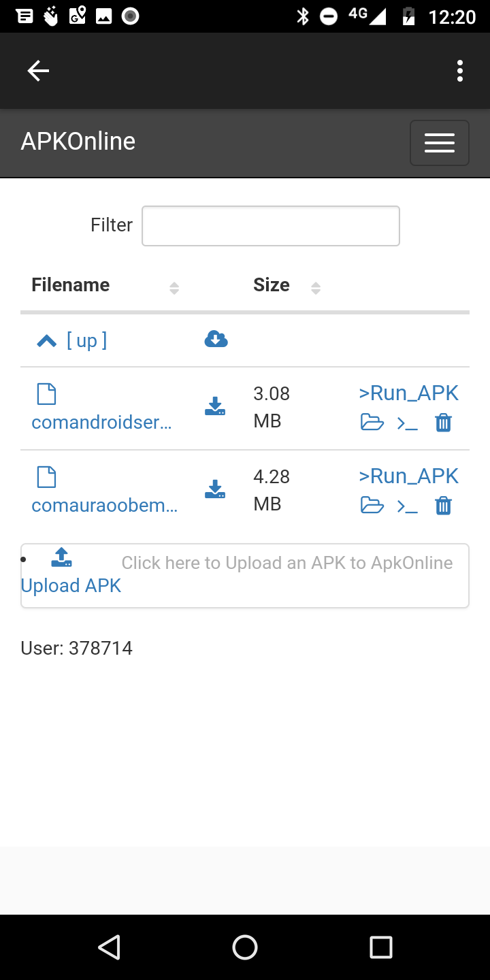490x980 pixels.
Task: Tap the Android Back navigation button
Action: point(109,947)
